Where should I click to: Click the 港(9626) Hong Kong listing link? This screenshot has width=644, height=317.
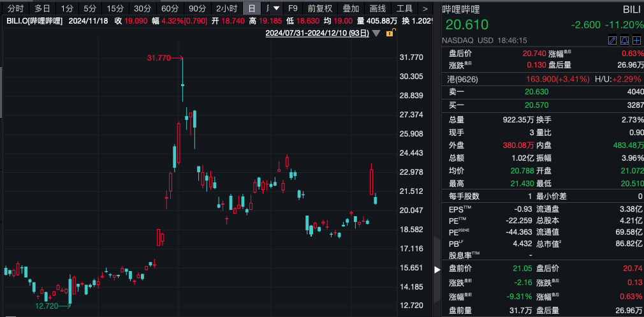(463, 79)
